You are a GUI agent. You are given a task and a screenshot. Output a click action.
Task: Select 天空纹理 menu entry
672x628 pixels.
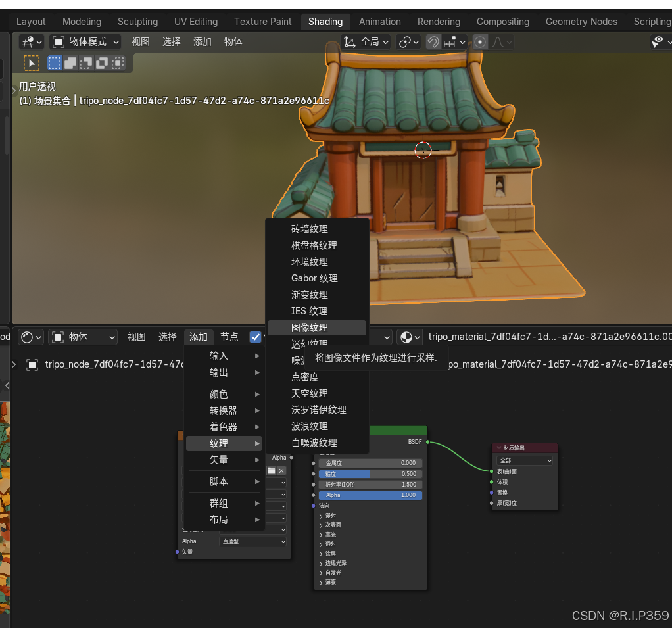[317, 393]
